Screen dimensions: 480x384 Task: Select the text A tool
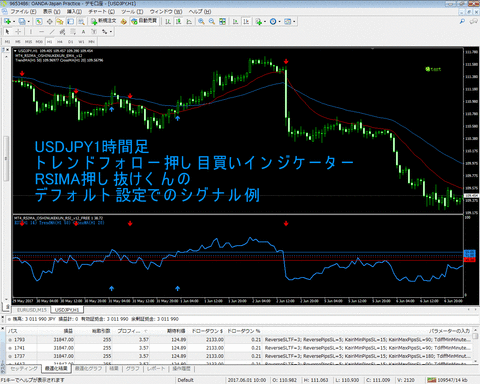pyautogui.click(x=83, y=32)
